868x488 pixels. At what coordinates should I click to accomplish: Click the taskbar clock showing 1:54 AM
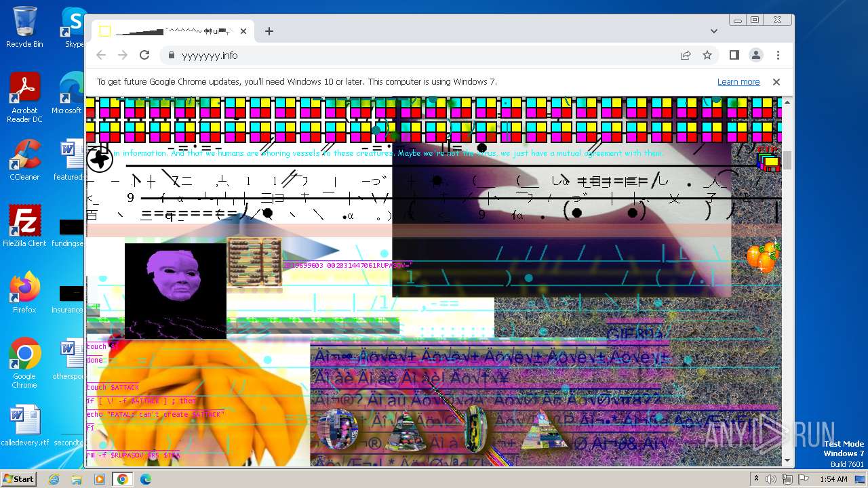point(833,479)
